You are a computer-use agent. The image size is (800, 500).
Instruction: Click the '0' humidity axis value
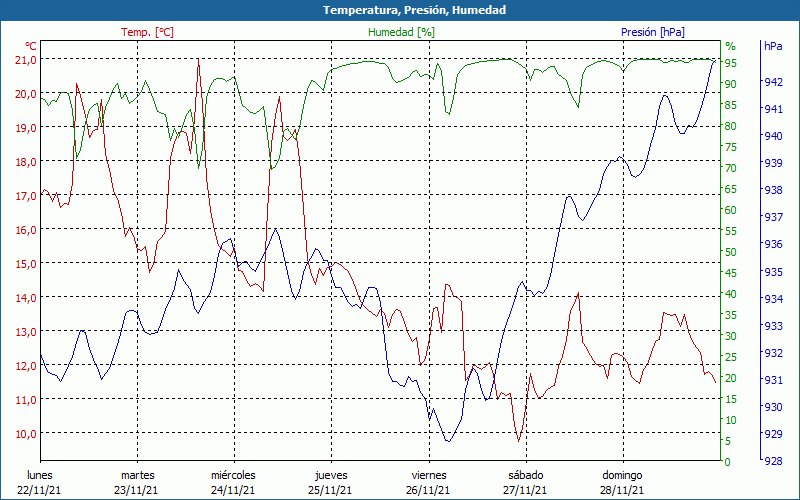pyautogui.click(x=727, y=462)
